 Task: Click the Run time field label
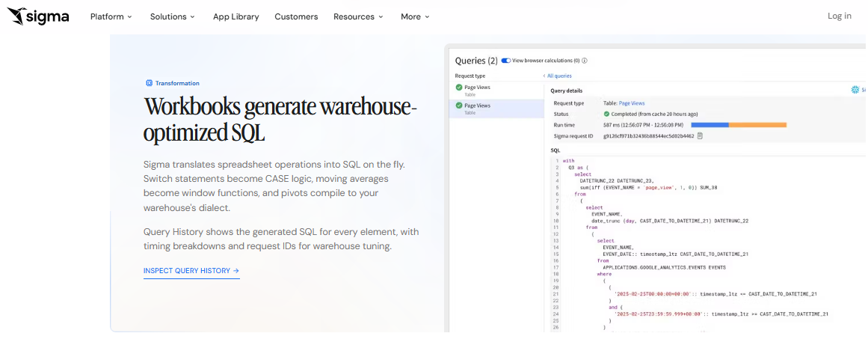point(564,125)
